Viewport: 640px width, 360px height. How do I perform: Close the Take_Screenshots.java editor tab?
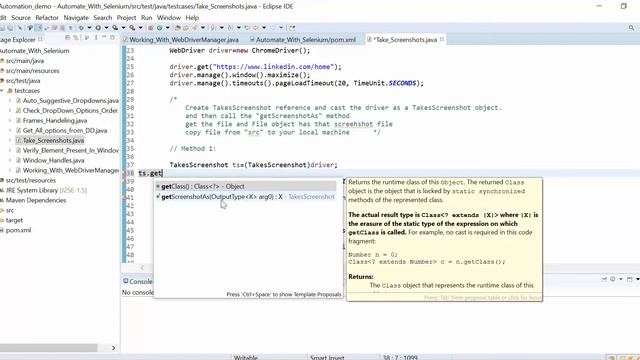pyautogui.click(x=442, y=39)
